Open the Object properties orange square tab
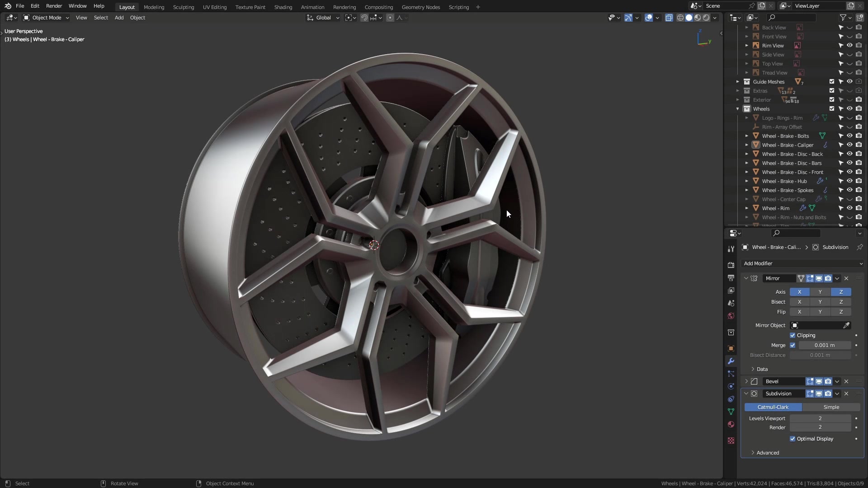The image size is (868, 488). pos(731,348)
